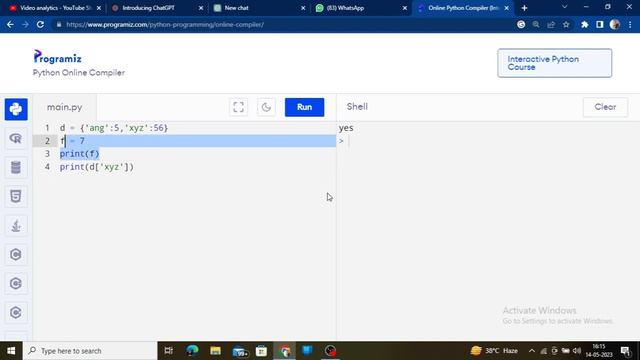
Task: Open Chrome from taskbar
Action: coord(285,351)
